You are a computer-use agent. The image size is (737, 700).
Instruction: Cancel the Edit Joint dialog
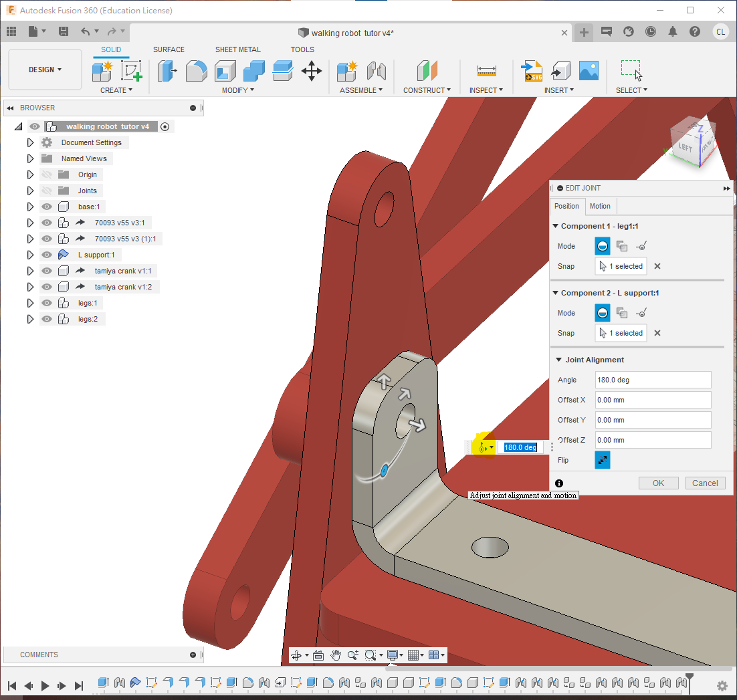(x=704, y=483)
